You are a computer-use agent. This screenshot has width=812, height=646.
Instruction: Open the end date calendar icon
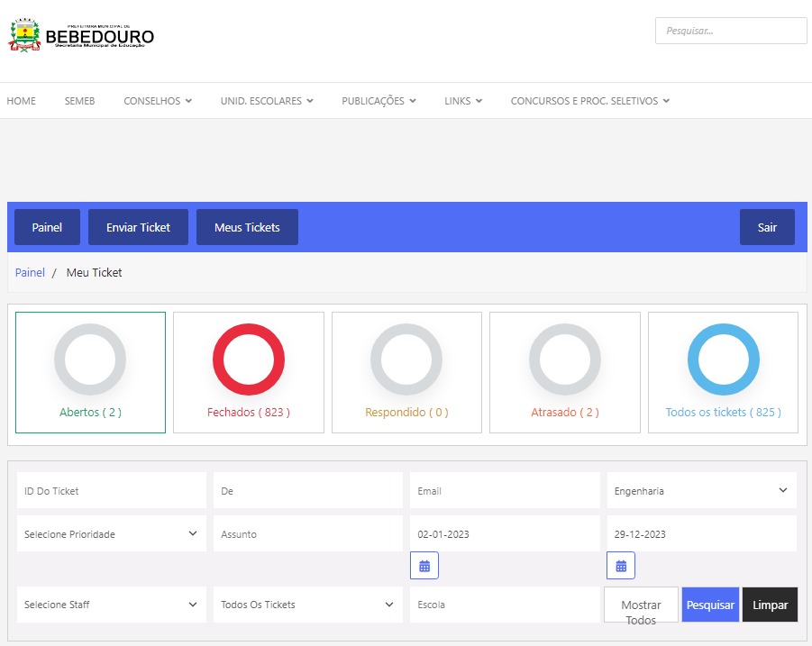click(621, 566)
